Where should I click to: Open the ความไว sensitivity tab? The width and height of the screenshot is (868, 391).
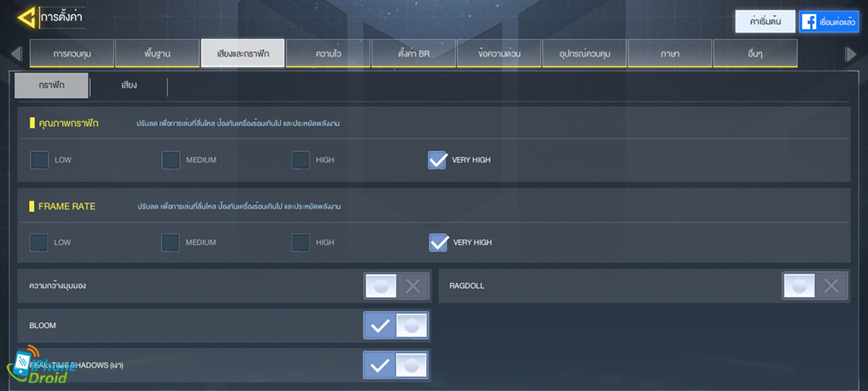(328, 54)
